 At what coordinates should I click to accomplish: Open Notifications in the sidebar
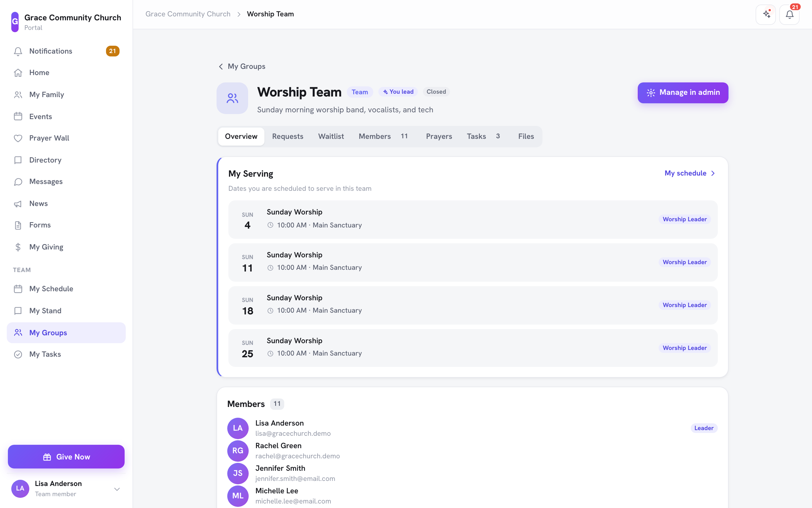click(x=66, y=51)
